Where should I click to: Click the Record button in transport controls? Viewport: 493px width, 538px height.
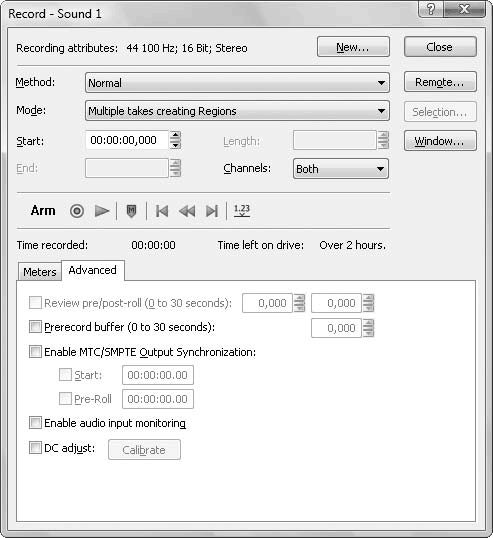[77, 211]
